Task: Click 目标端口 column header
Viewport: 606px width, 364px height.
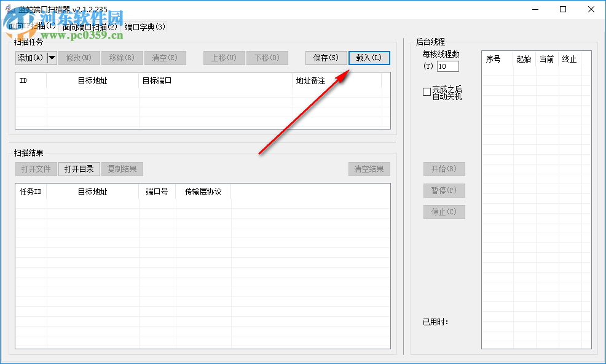Action: pos(216,80)
